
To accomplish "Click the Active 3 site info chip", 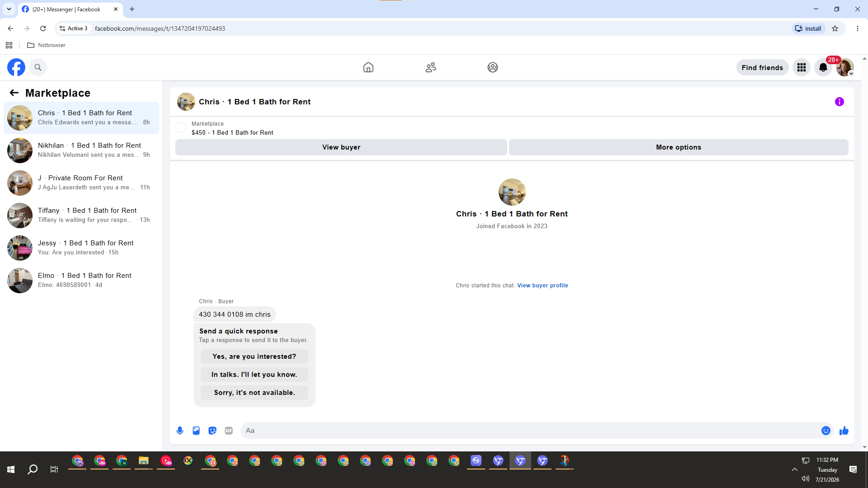I will 74,28.
